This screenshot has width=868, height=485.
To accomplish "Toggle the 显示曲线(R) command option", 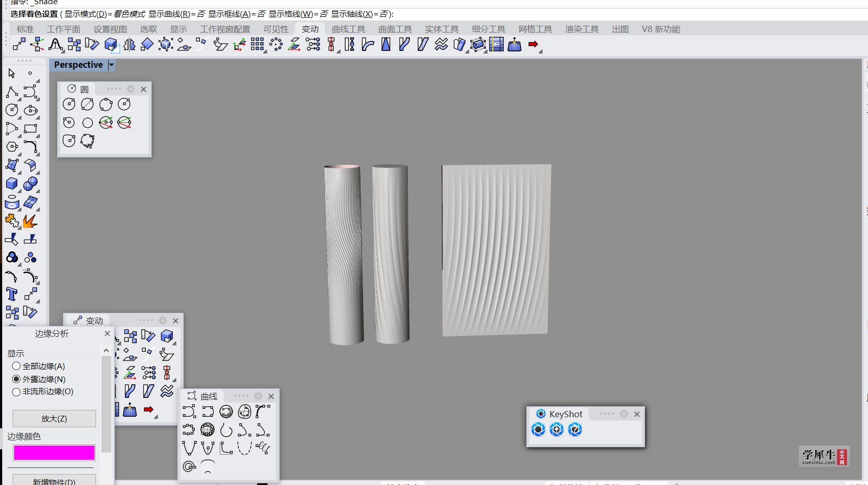I will pos(176,14).
